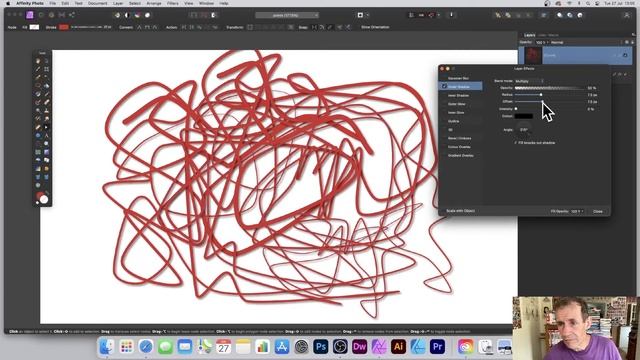Open Numbers from the dock
The image size is (640, 360).
tap(262, 347)
